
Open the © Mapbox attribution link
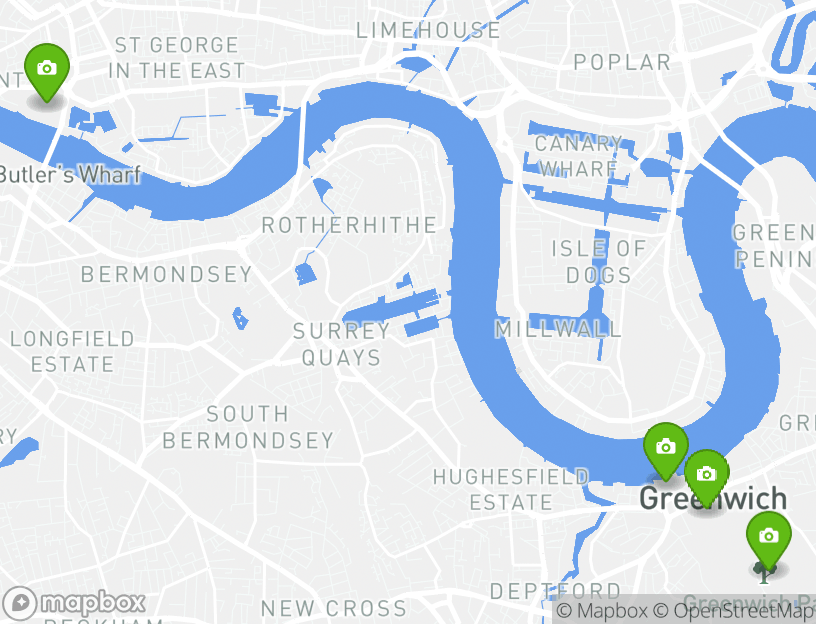[x=602, y=611]
